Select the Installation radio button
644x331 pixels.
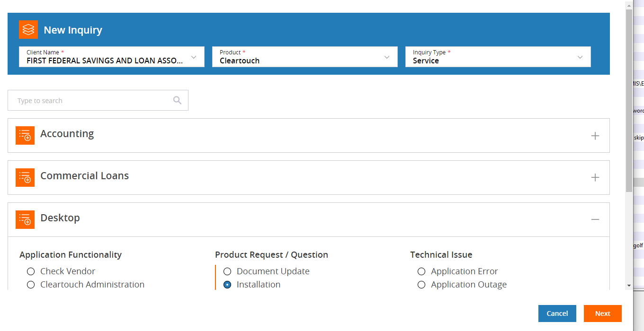(227, 285)
